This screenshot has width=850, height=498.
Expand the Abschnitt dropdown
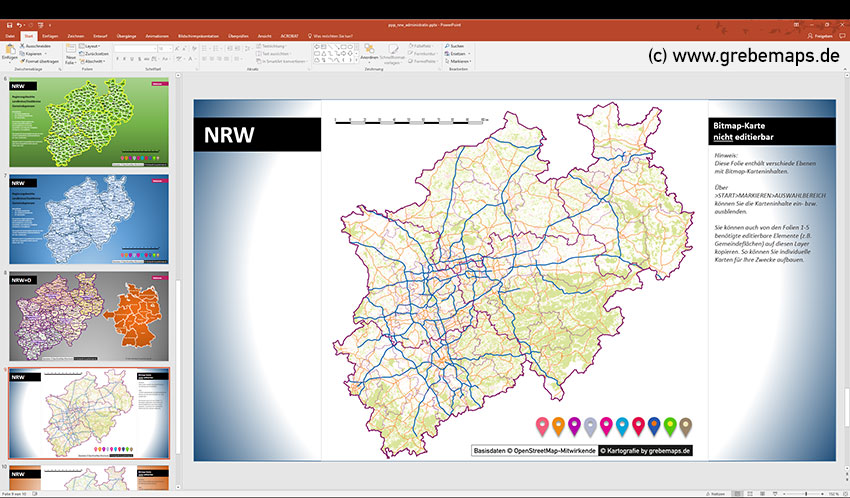click(95, 61)
